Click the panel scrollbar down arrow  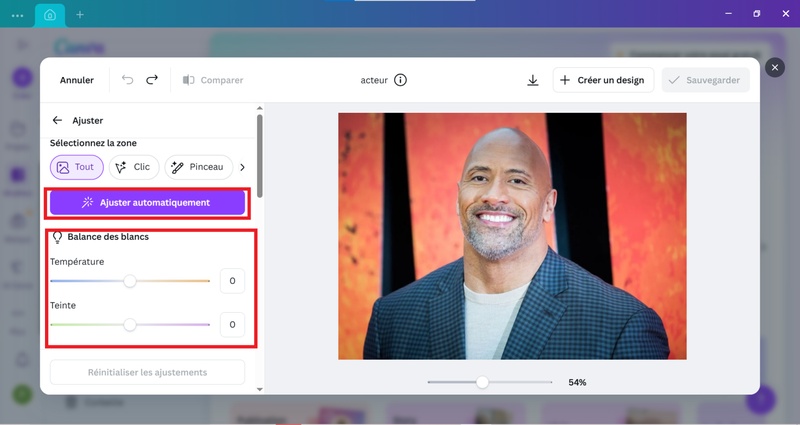260,389
